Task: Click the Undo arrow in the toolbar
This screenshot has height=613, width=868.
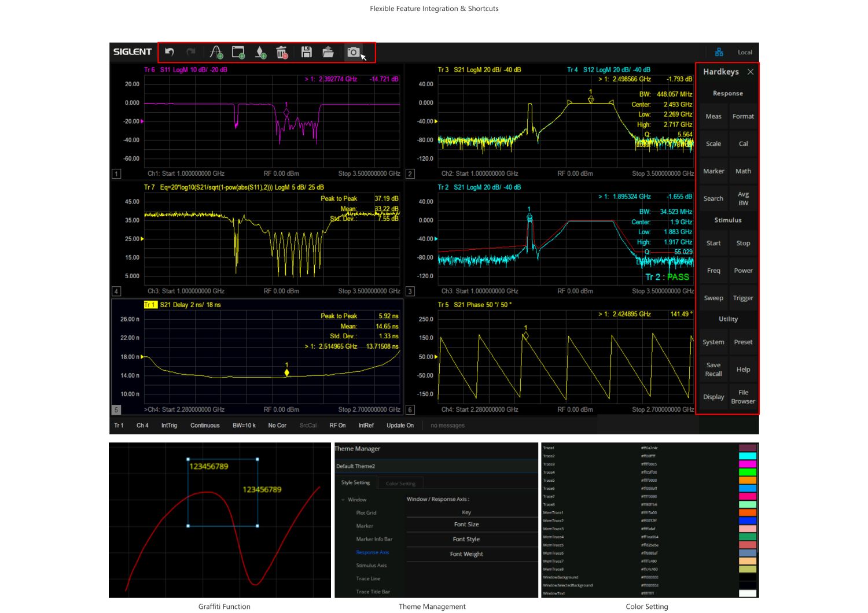Action: (170, 52)
